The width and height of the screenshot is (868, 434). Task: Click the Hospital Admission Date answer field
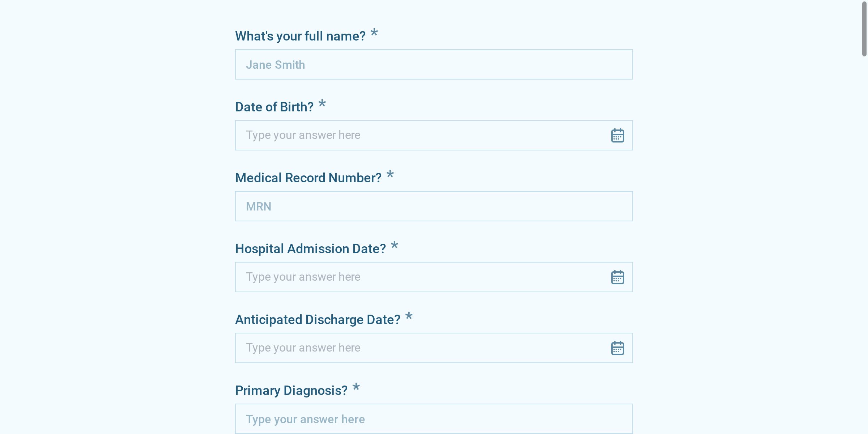coord(398,277)
